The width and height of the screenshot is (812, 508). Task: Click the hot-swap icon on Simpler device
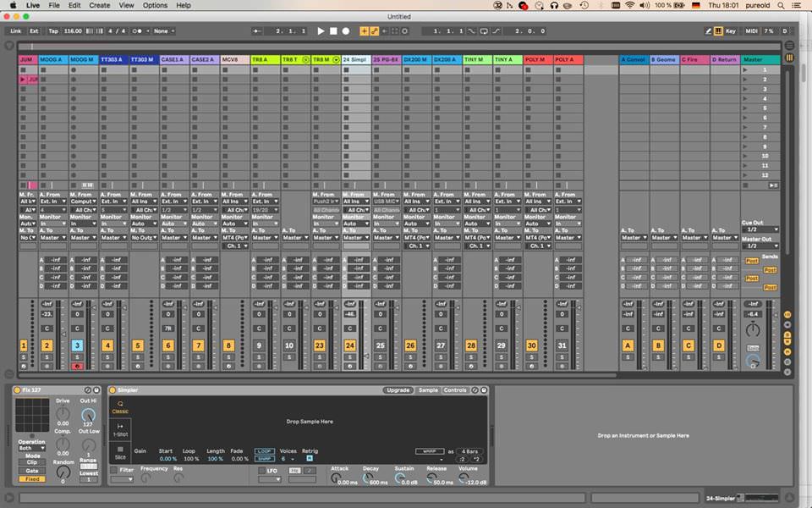tap(475, 389)
